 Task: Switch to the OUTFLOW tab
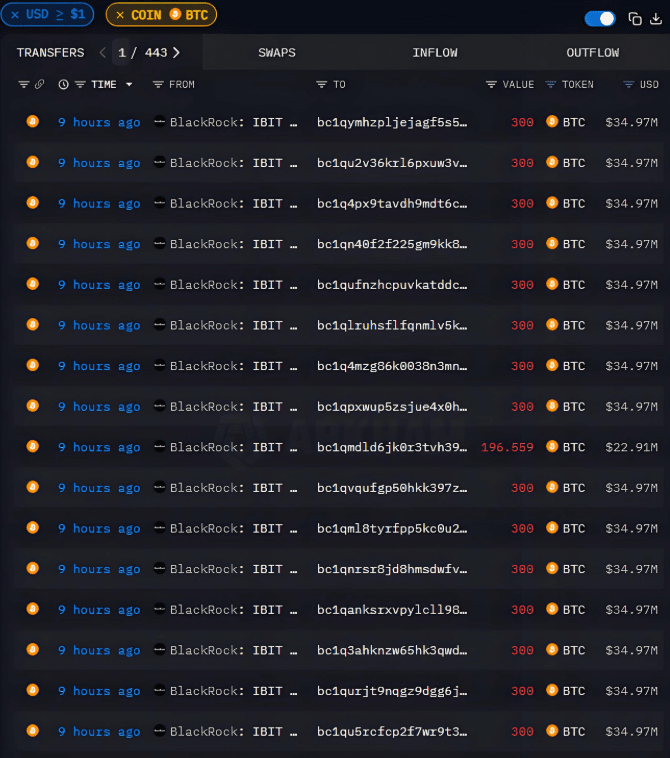pos(593,53)
